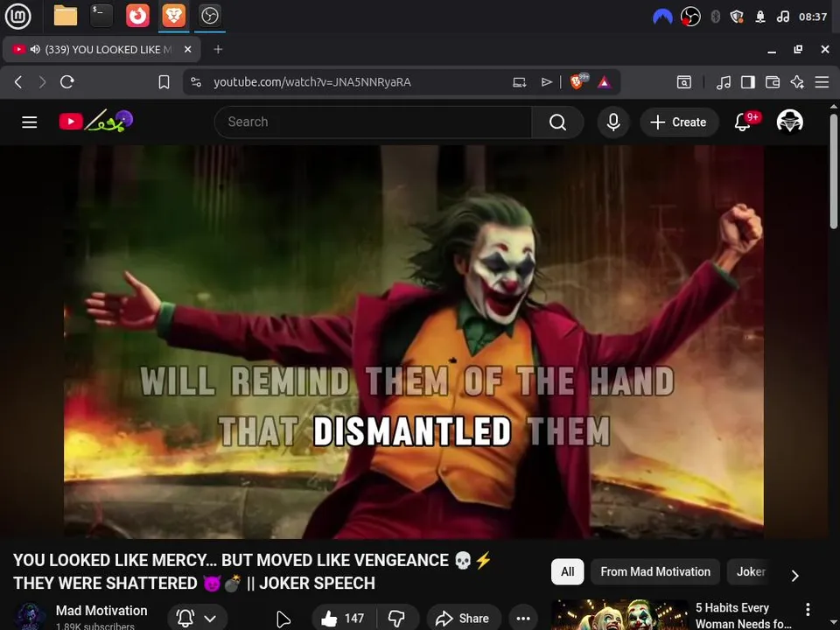840x630 pixels.
Task: Click the video player to pause playback
Action: 414,342
